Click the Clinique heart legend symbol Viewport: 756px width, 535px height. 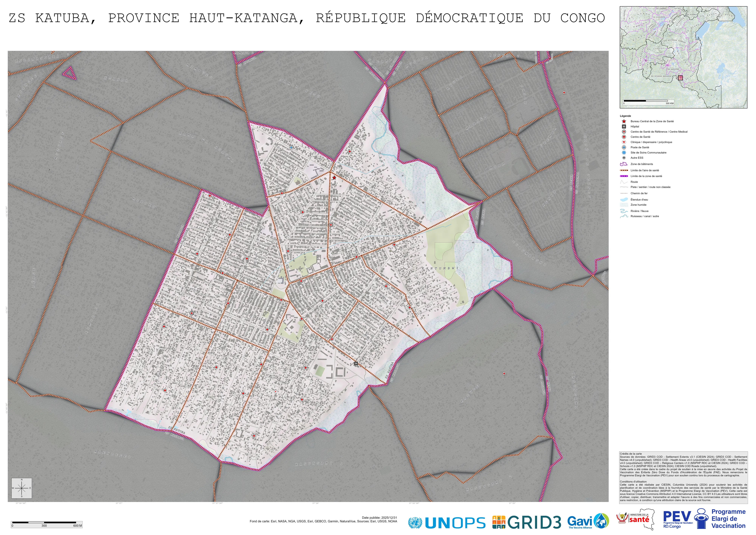click(x=624, y=142)
